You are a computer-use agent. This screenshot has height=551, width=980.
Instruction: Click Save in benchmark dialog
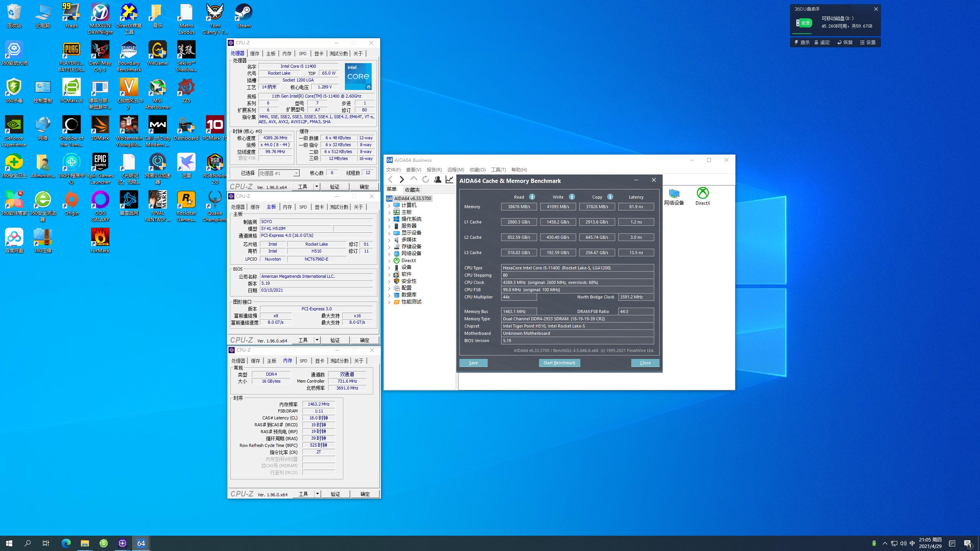pos(473,363)
